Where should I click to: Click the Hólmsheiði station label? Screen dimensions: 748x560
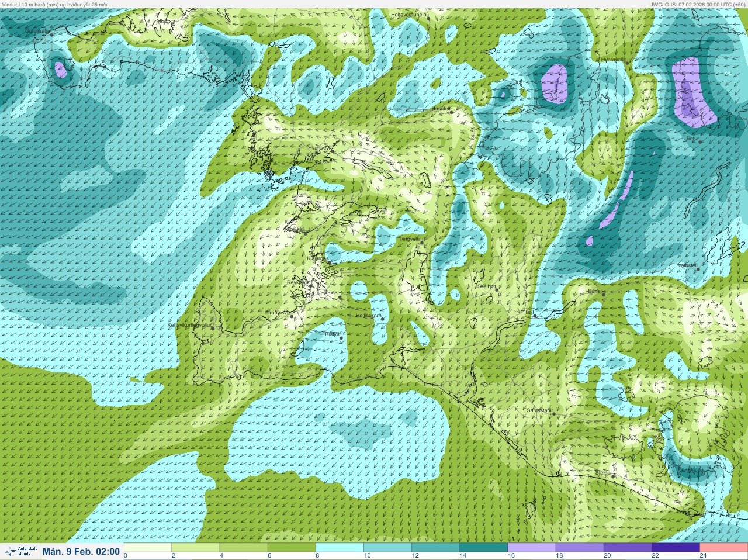click(x=326, y=293)
